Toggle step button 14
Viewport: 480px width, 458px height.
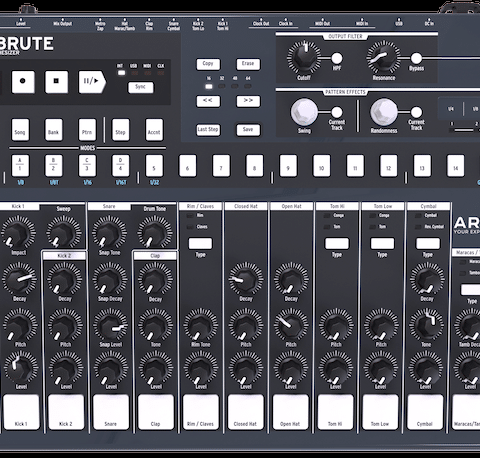point(456,166)
